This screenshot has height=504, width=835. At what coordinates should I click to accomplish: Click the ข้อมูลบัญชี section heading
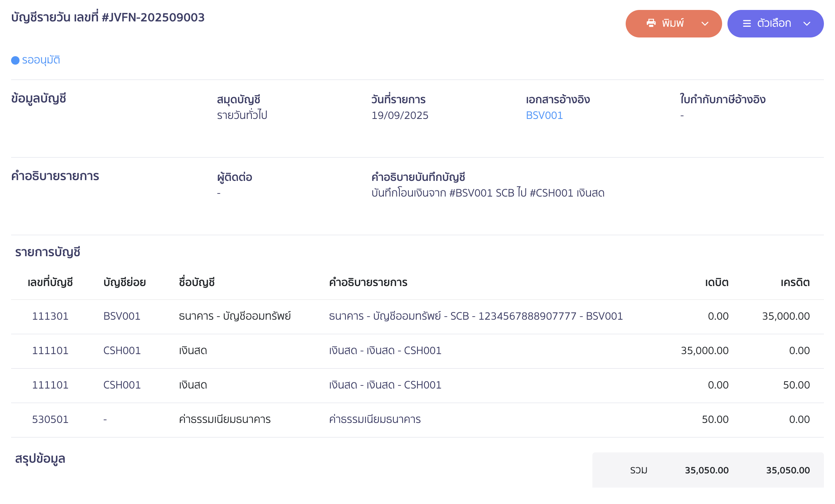tap(38, 99)
